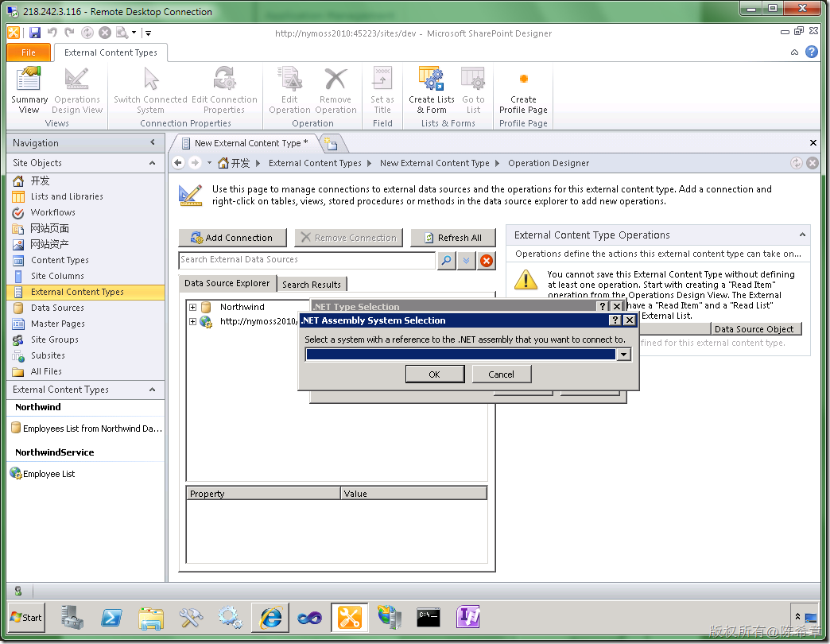Click the Refresh All button
Screen dimensions: 830x644
[x=453, y=238]
